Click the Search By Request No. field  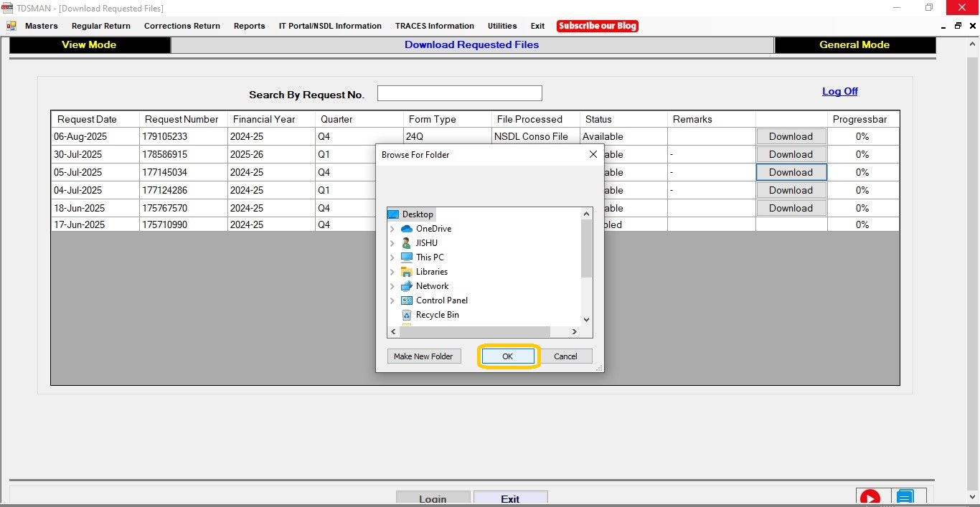(459, 93)
